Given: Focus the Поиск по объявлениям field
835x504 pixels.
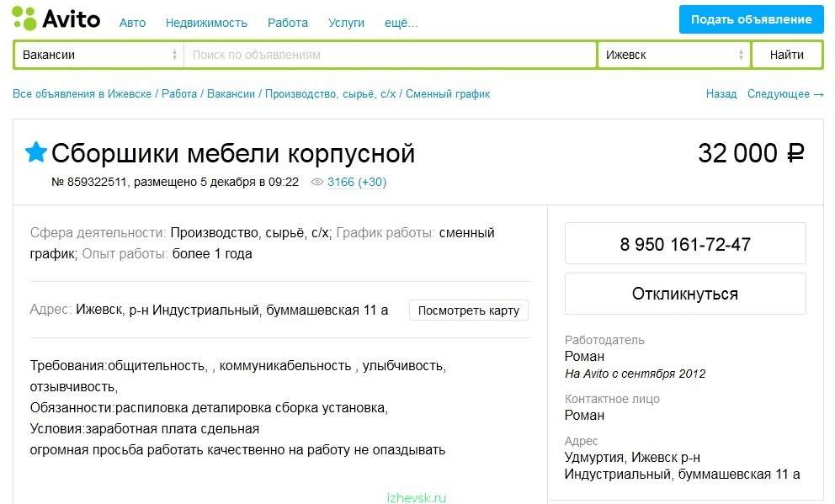Looking at the screenshot, I should click(390, 55).
